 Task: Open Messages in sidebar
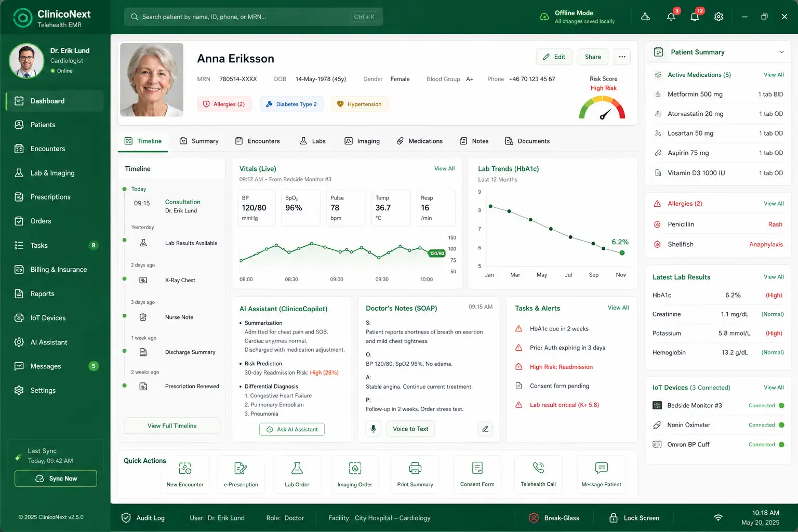pyautogui.click(x=55, y=366)
